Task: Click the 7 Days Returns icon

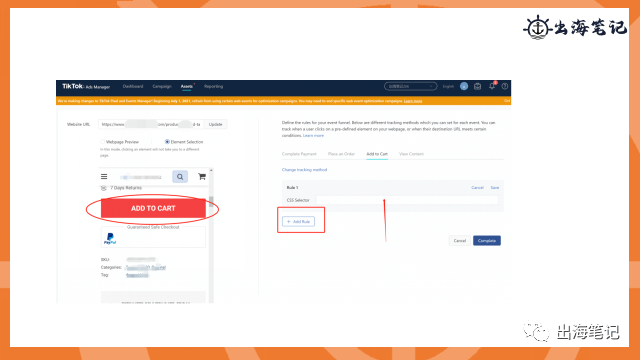Action: [104, 188]
